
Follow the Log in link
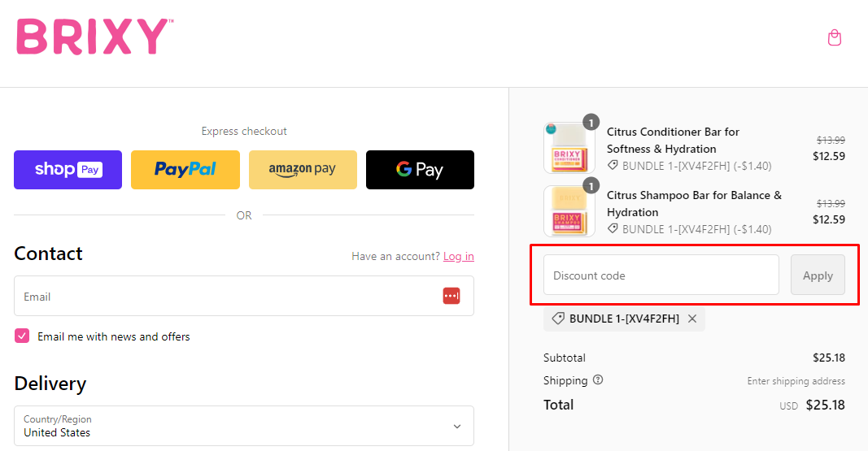(x=458, y=256)
